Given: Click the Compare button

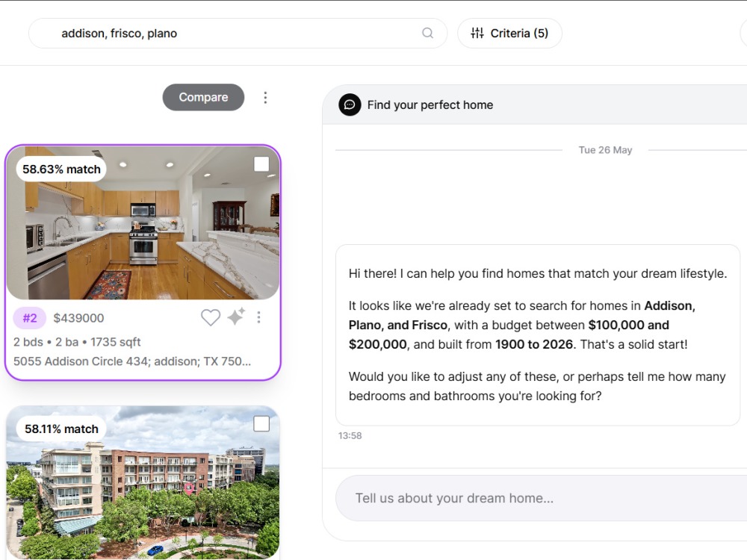Looking at the screenshot, I should (x=203, y=97).
